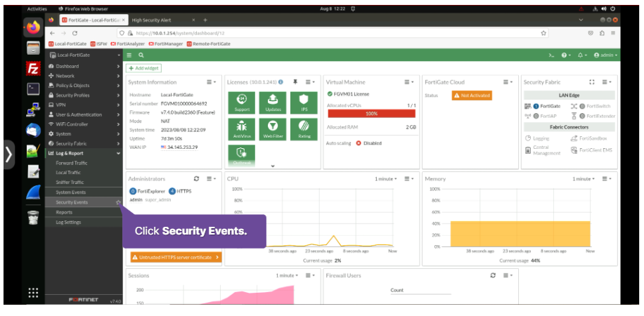Open the Firefox application menu
Image resolution: width=644 pixels, height=316 pixels.
click(x=613, y=33)
